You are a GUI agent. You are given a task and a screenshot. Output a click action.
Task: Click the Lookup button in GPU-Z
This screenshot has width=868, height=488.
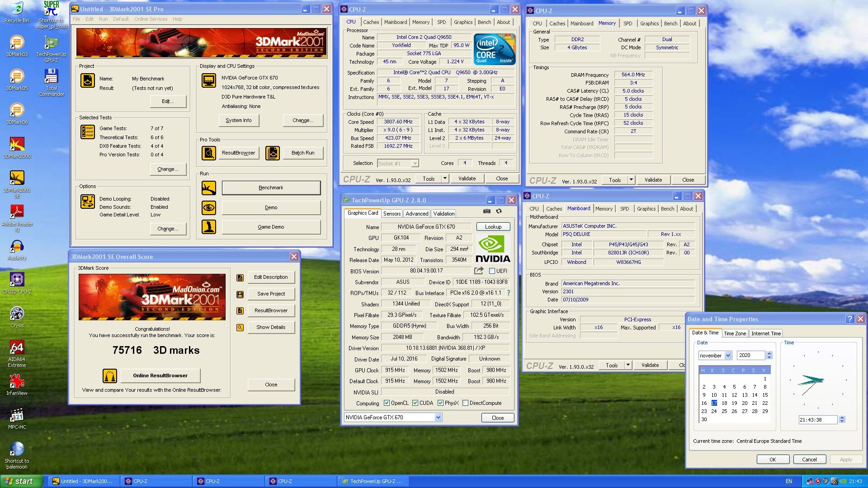[493, 227]
